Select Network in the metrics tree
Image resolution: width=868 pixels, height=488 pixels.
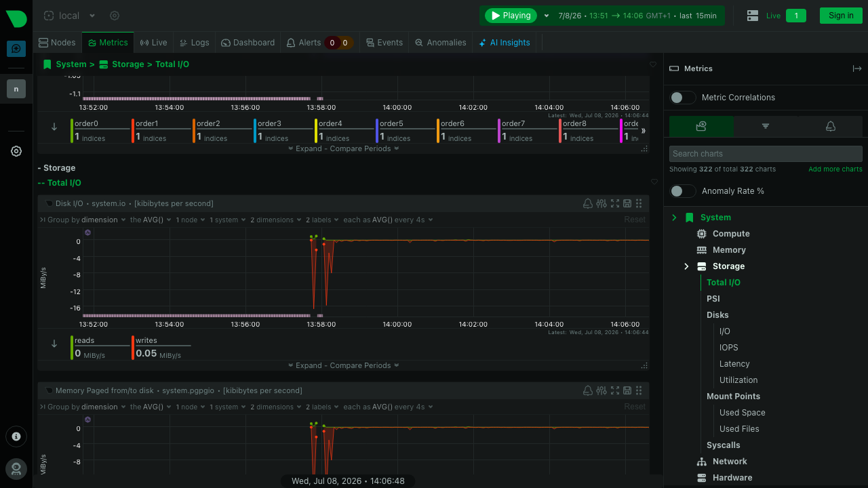tap(730, 462)
